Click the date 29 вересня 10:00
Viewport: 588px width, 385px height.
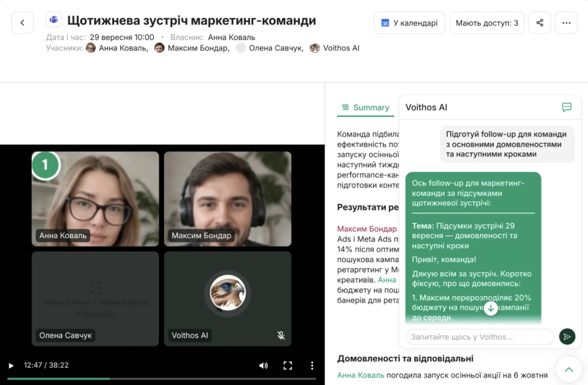click(122, 37)
